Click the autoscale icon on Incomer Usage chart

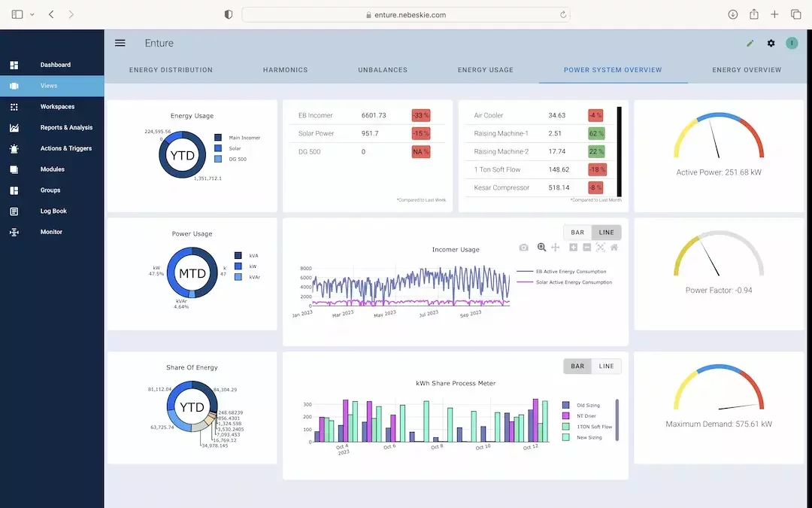coord(601,248)
